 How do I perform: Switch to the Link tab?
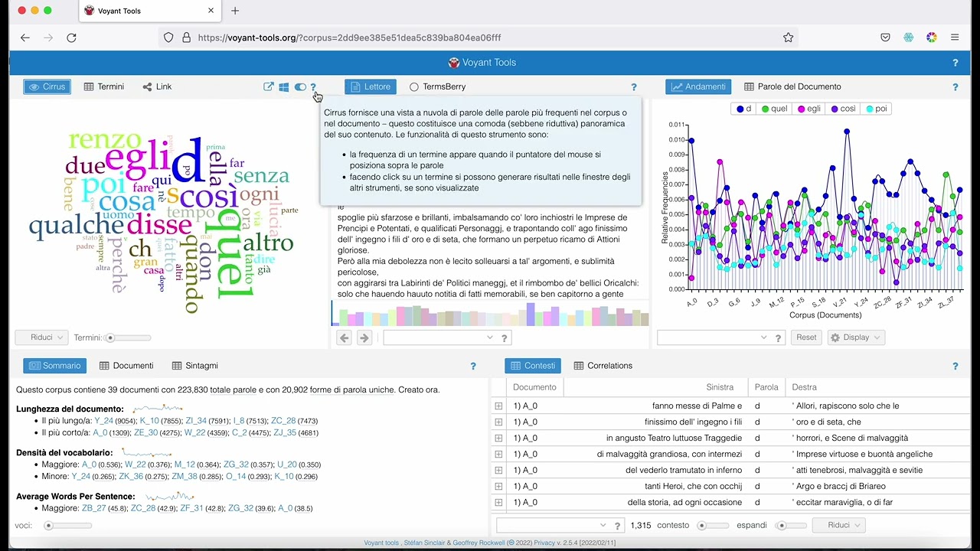point(157,87)
